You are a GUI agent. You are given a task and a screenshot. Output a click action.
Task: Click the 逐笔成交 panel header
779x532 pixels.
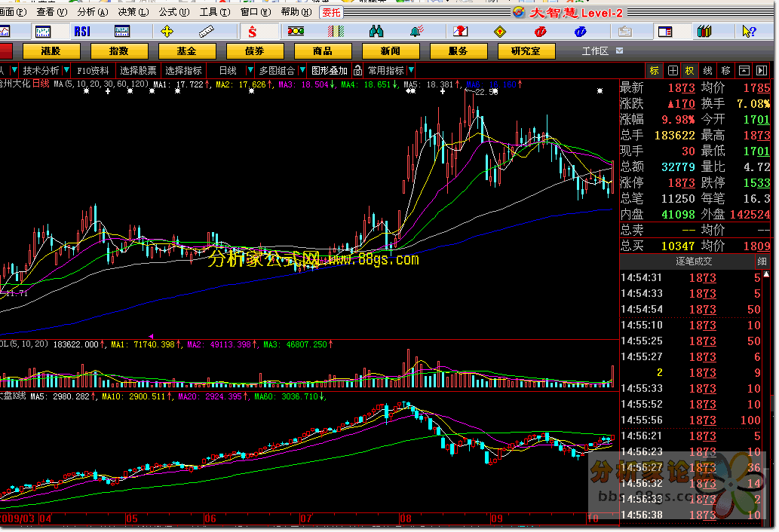pyautogui.click(x=694, y=261)
